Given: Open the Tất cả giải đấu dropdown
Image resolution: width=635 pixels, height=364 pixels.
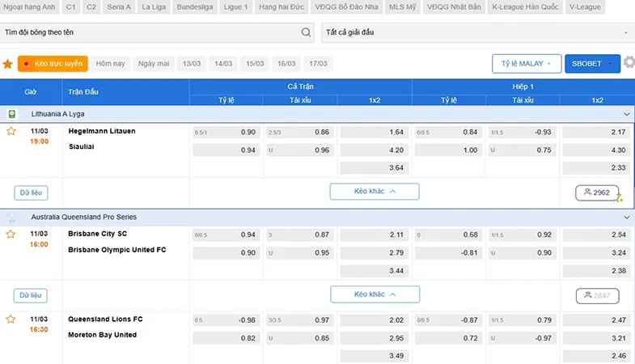Looking at the screenshot, I should pos(478,32).
